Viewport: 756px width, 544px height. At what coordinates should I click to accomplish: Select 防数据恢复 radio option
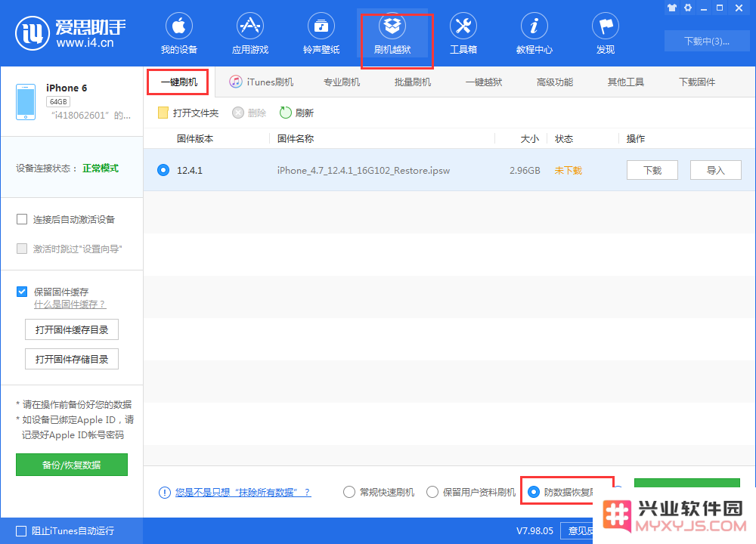534,492
